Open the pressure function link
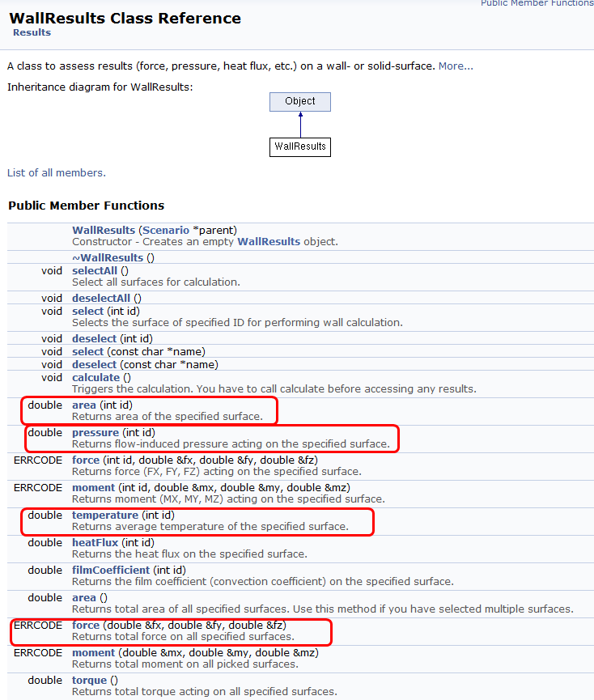This screenshot has height=700, width=594. [x=95, y=433]
